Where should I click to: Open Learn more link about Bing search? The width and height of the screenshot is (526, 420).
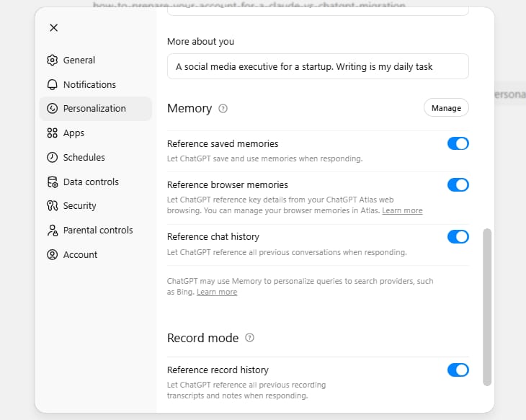217,292
